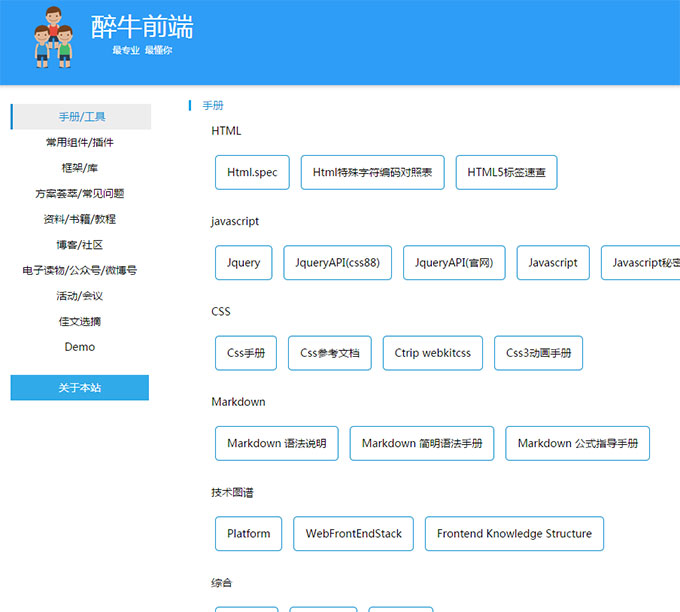Viewport: 680px width, 612px height.
Task: Open HTML5标签速查 link
Action: [506, 173]
